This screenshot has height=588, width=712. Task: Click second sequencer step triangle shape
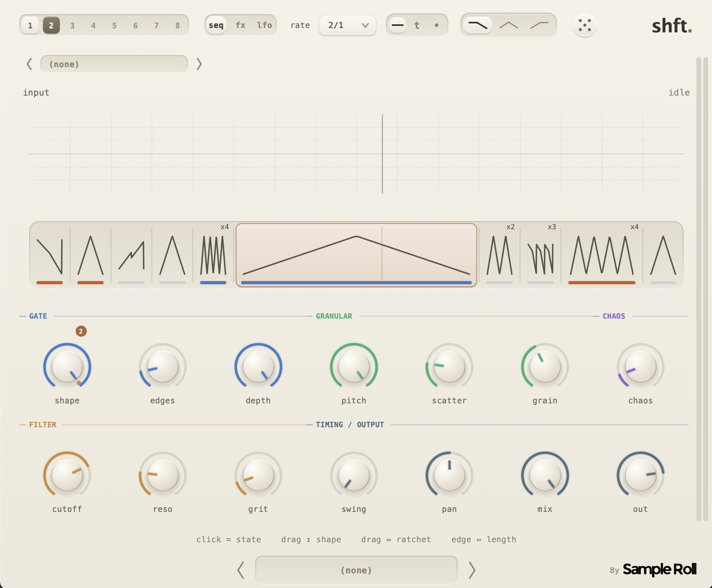coord(90,255)
